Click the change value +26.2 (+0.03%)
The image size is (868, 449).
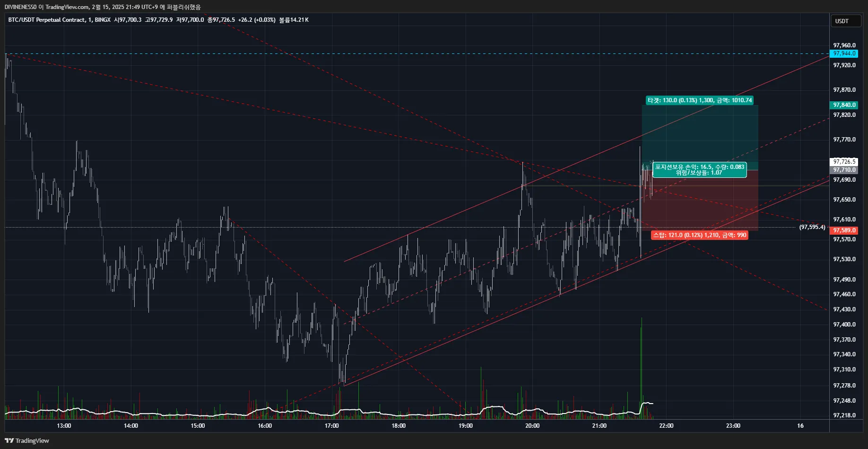[x=257, y=20]
